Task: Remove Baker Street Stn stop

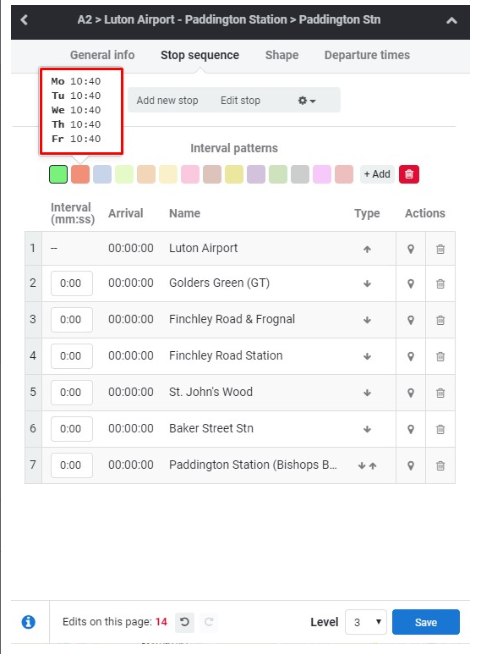Action: pyautogui.click(x=440, y=429)
